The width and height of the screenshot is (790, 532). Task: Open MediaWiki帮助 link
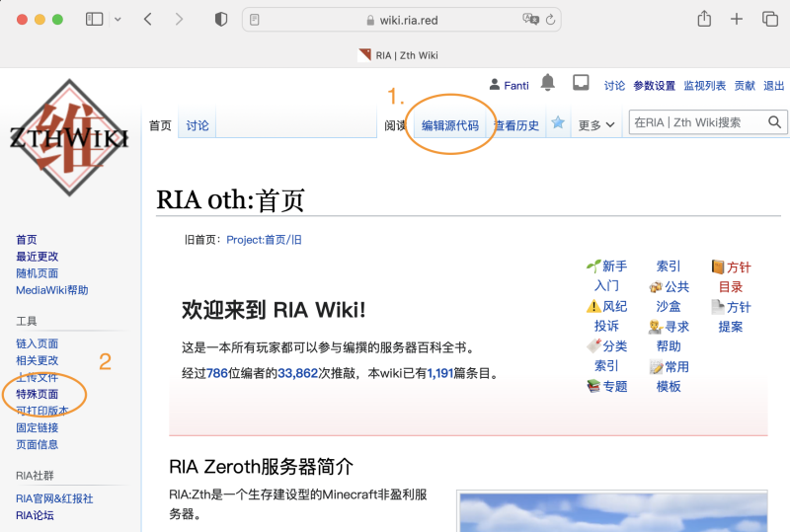52,290
